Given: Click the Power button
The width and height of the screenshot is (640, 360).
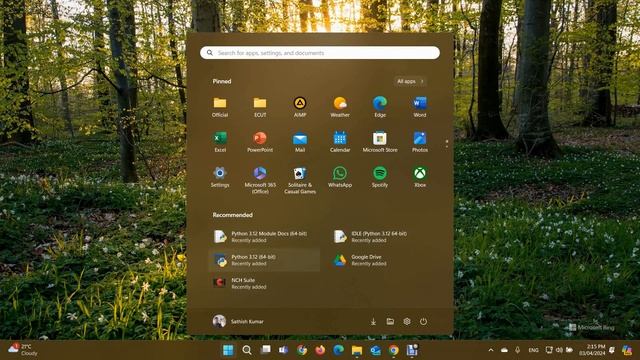Looking at the screenshot, I should point(424,322).
